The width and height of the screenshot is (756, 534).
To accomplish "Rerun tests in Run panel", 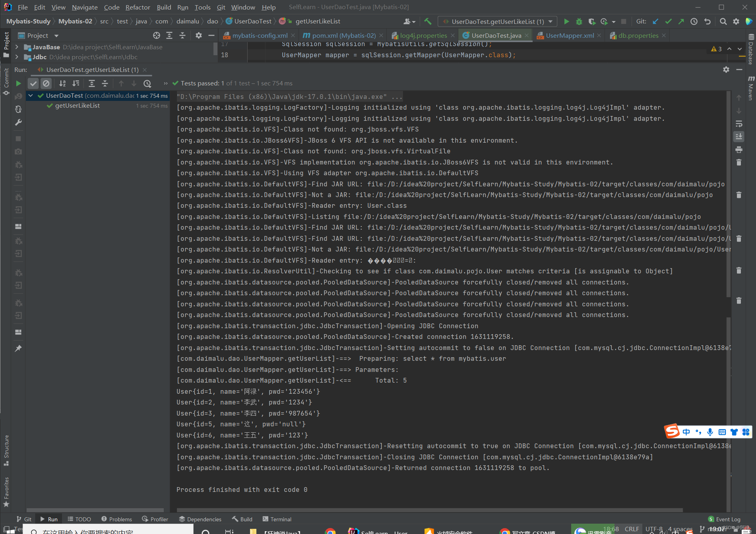I will click(18, 83).
